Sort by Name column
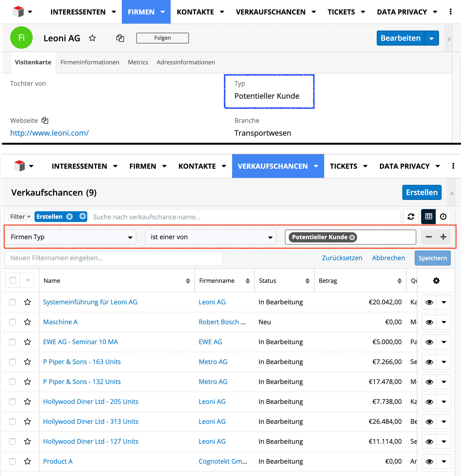 [188, 281]
